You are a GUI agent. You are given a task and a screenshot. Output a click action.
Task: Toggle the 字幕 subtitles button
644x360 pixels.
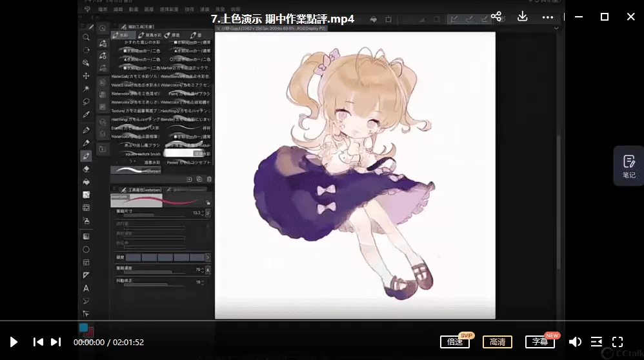pyautogui.click(x=539, y=342)
